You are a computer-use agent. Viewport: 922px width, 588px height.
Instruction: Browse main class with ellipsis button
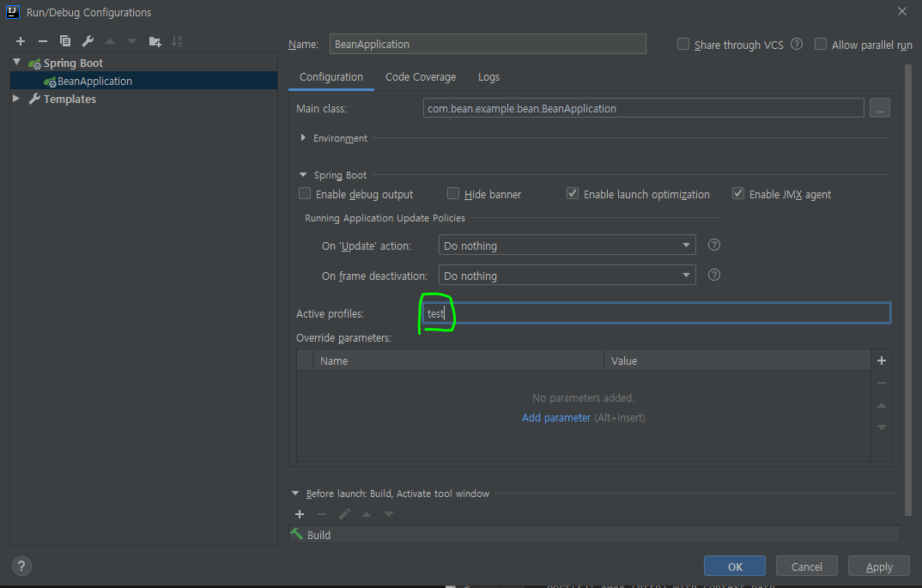coord(880,109)
